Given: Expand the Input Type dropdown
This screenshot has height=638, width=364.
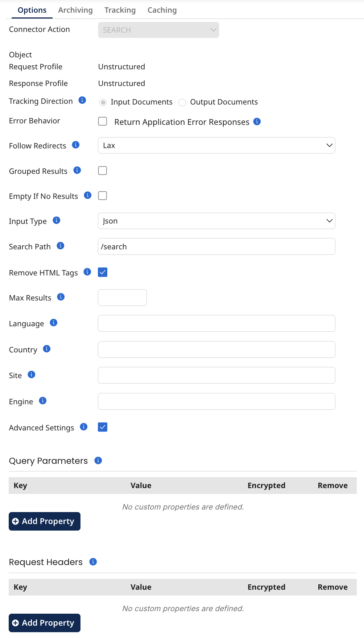Looking at the screenshot, I should [x=216, y=221].
